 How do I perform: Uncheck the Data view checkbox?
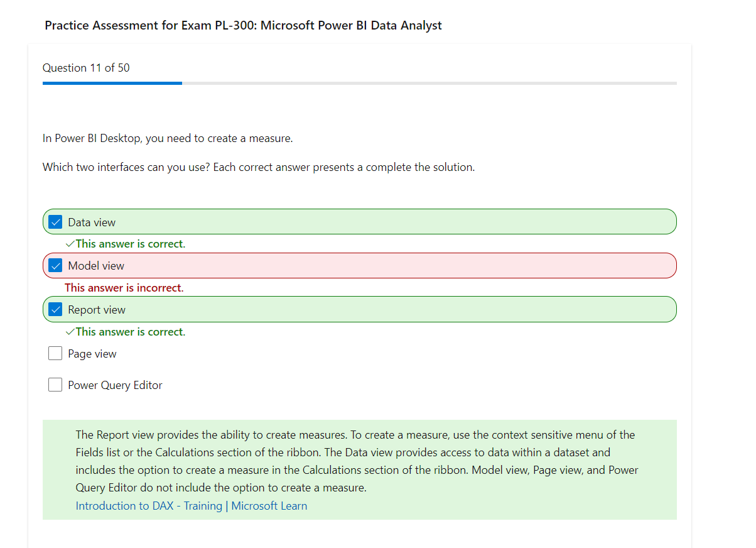click(55, 222)
